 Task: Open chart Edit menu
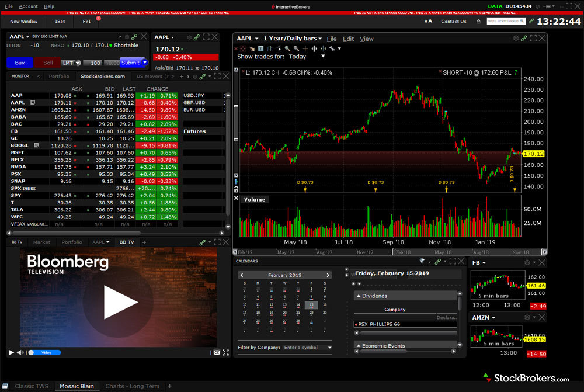coord(348,39)
